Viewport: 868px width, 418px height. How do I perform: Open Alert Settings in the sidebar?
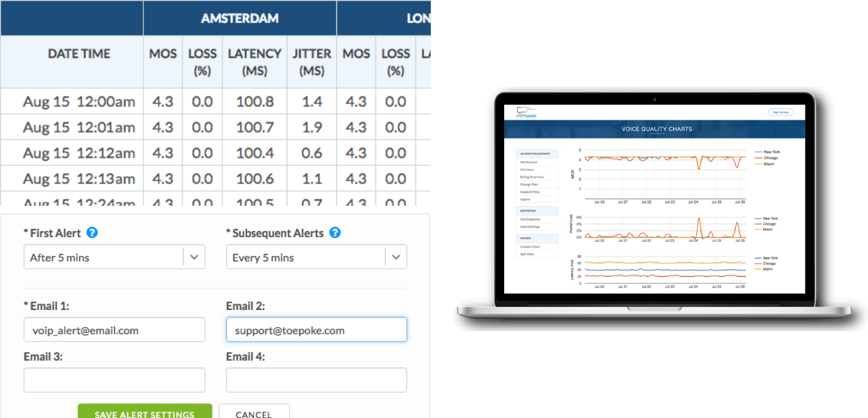coord(530,226)
